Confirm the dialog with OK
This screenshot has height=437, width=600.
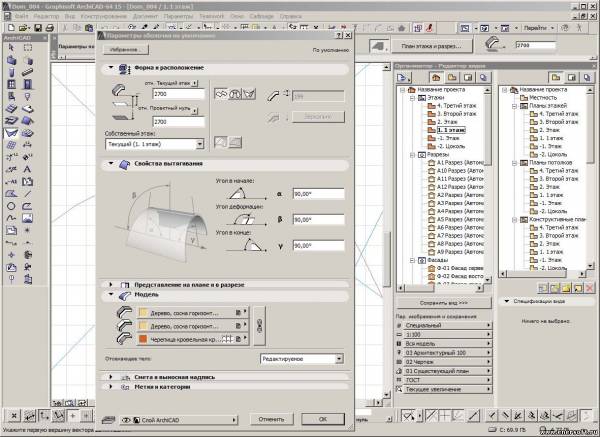(x=323, y=419)
